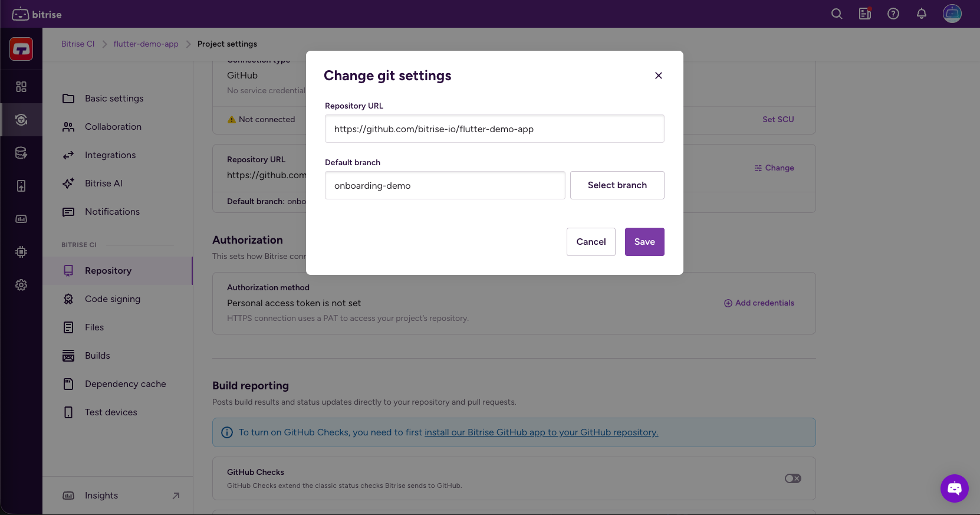Open Dependency cache settings
Image resolution: width=980 pixels, height=515 pixels.
pos(118,384)
